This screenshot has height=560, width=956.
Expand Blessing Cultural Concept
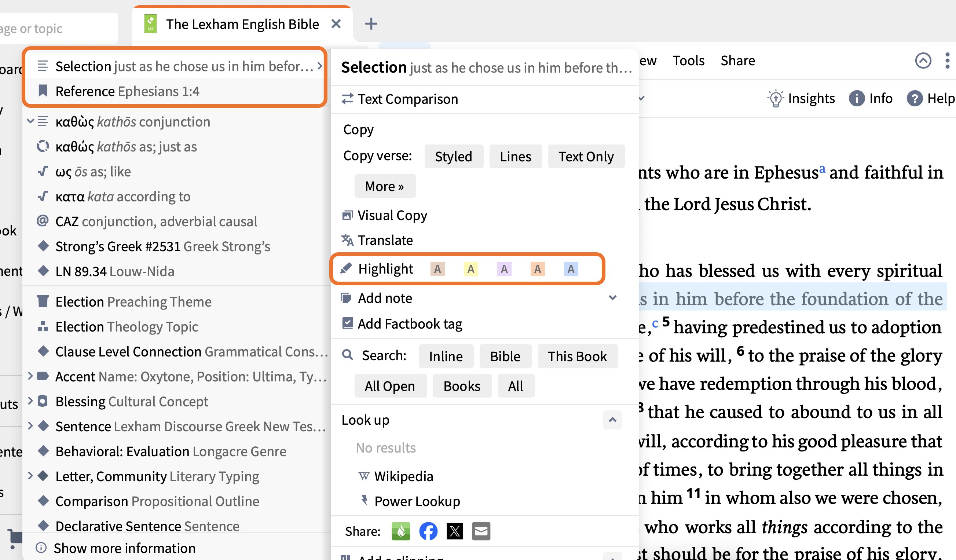pyautogui.click(x=30, y=401)
